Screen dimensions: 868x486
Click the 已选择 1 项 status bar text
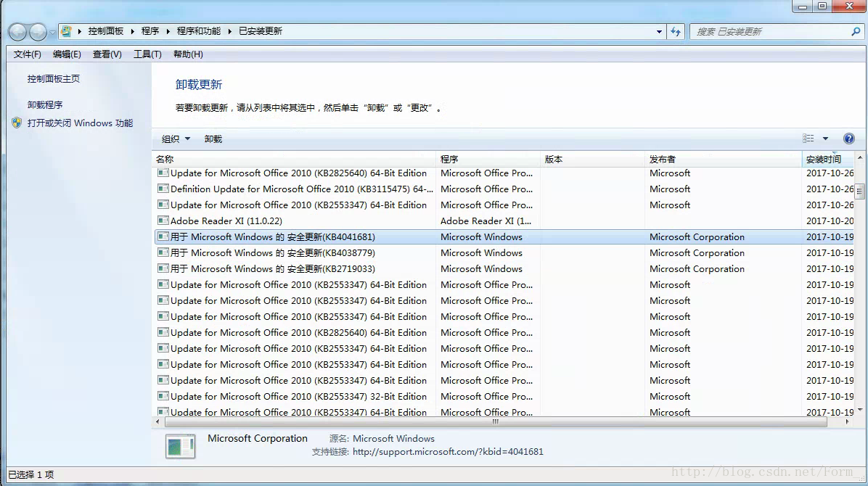(31, 475)
